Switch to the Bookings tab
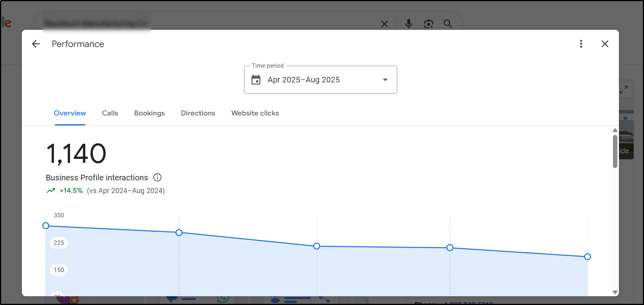Screen dimensions: 644x305 [x=149, y=113]
